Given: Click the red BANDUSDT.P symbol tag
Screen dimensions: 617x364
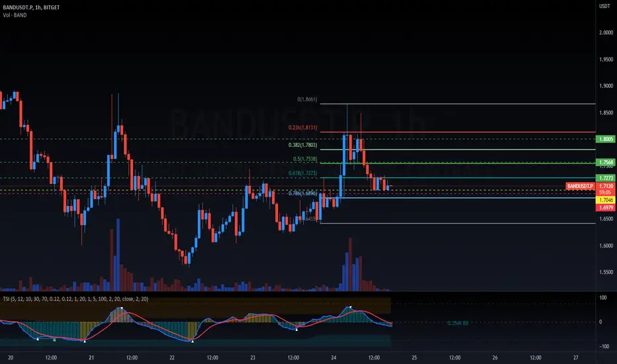Looking at the screenshot, I should (580, 186).
